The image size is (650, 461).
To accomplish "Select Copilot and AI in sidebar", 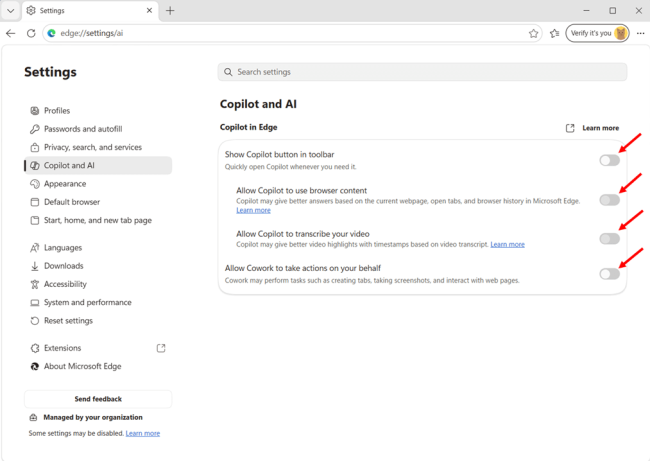I will (98, 165).
